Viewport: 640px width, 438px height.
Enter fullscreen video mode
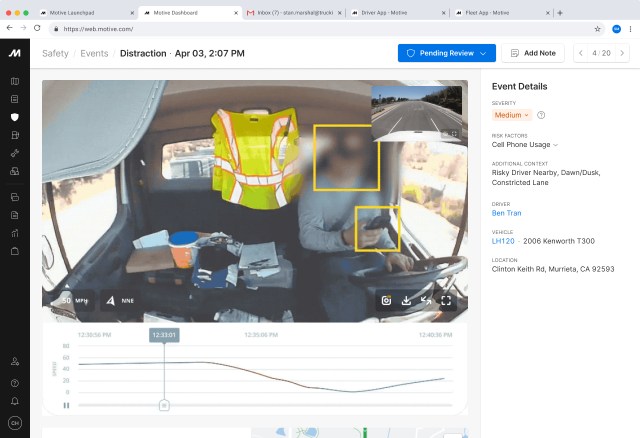pos(447,299)
